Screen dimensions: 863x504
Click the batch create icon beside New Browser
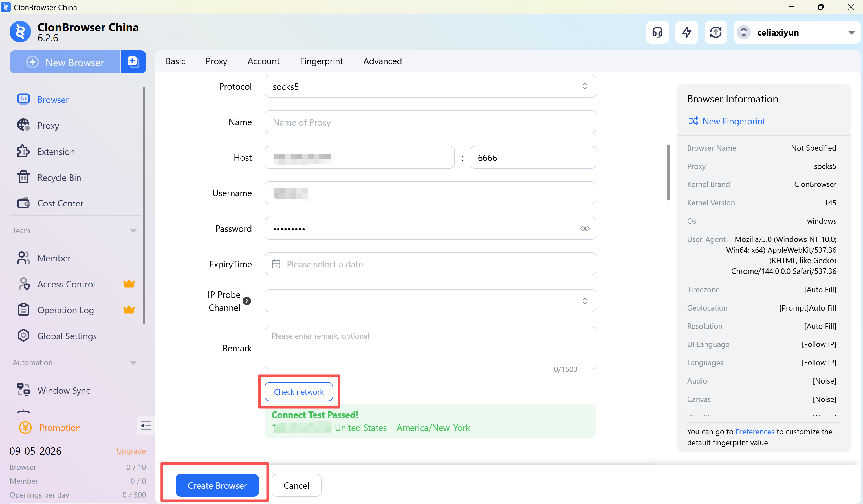pos(133,62)
